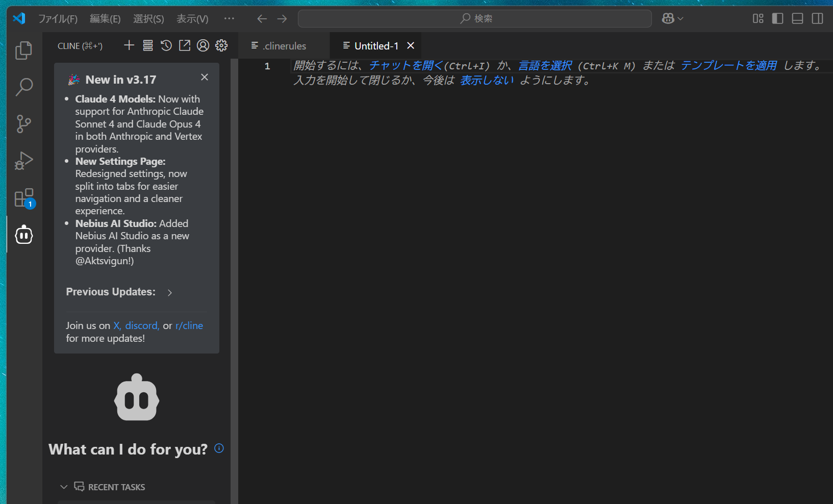Open Cline task history
Image resolution: width=833 pixels, height=504 pixels.
coord(166,45)
